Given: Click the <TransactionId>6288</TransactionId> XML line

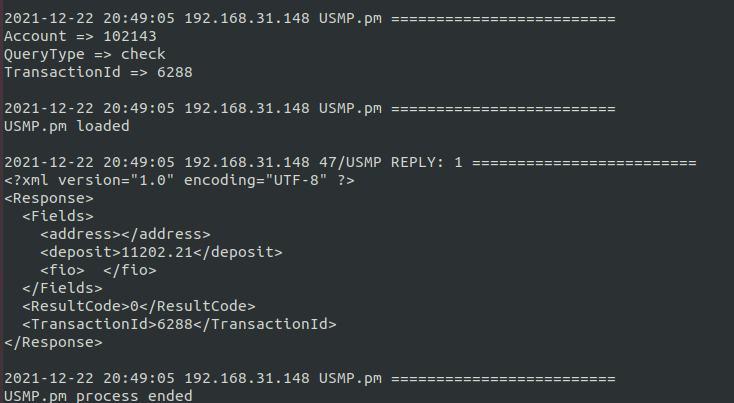Looking at the screenshot, I should (179, 324).
